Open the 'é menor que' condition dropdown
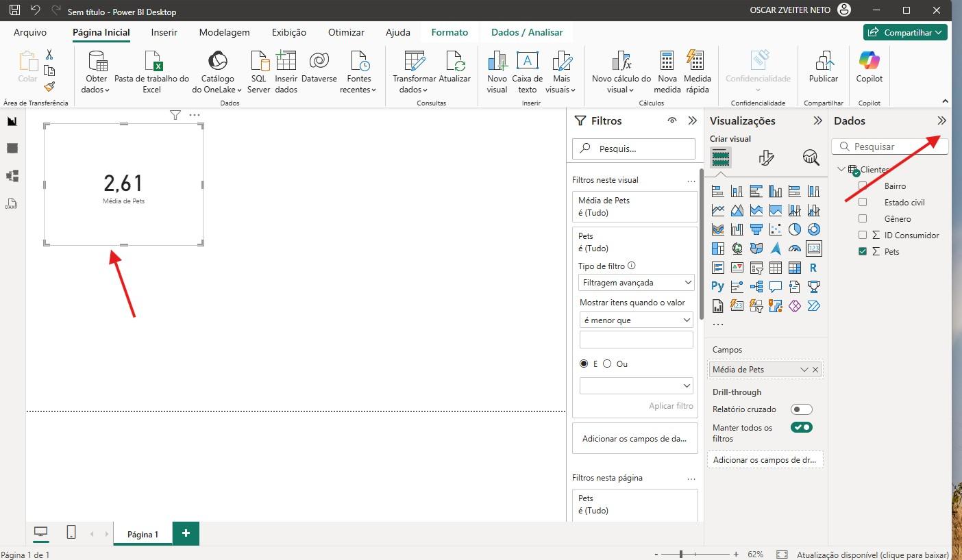This screenshot has width=962, height=560. pos(636,320)
